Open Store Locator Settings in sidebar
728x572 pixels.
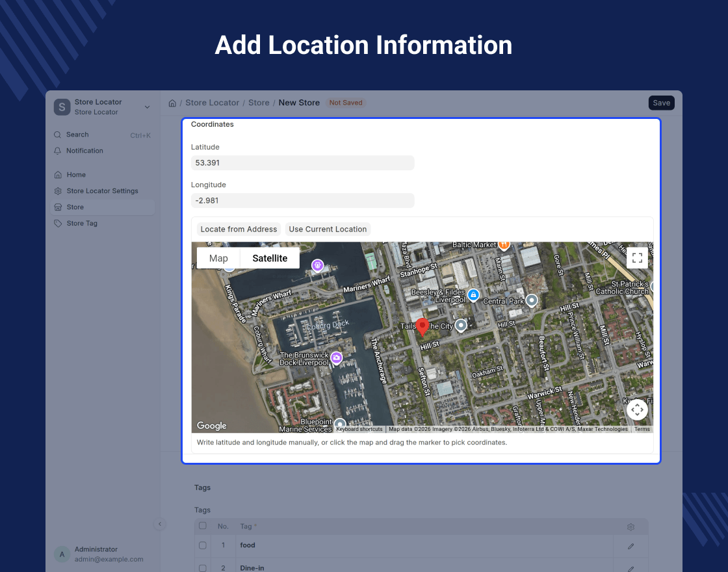point(103,191)
